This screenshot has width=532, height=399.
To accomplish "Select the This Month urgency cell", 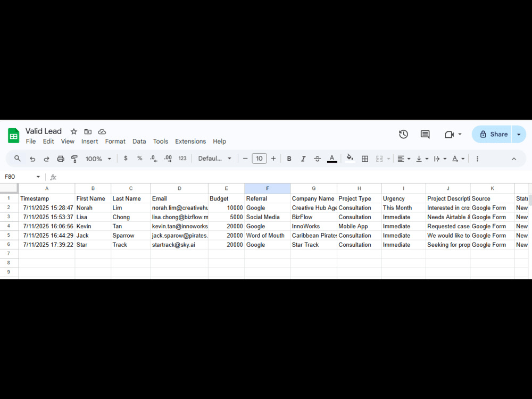I will pyautogui.click(x=403, y=207).
